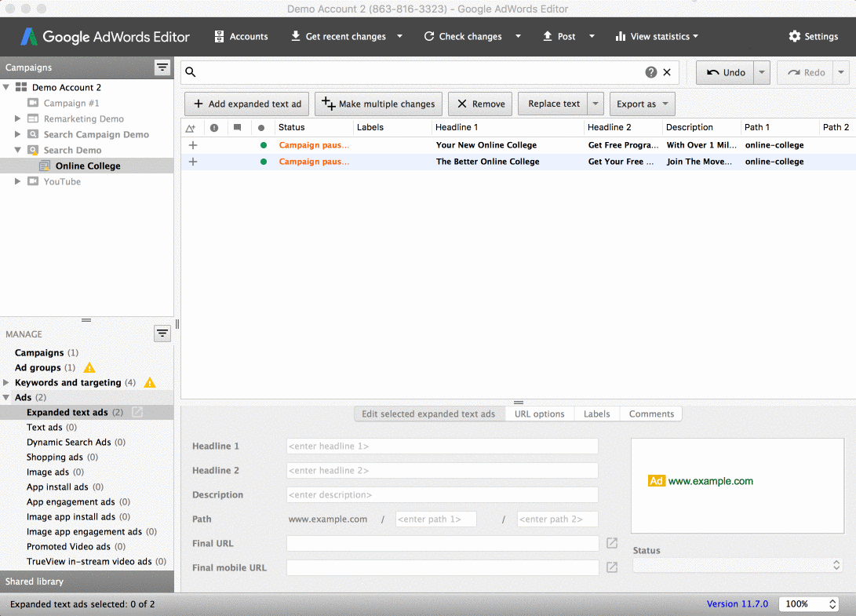856x616 pixels.
Task: Click Get recent changes button
Action: [338, 37]
